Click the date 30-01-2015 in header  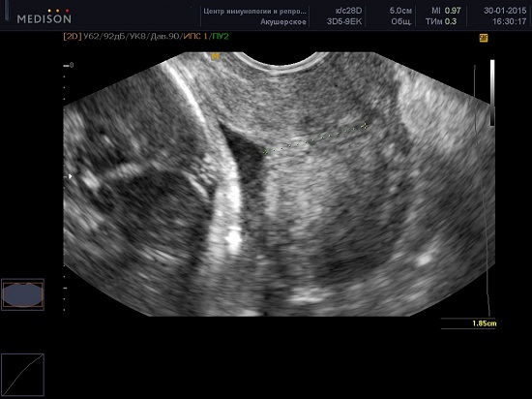[505, 11]
